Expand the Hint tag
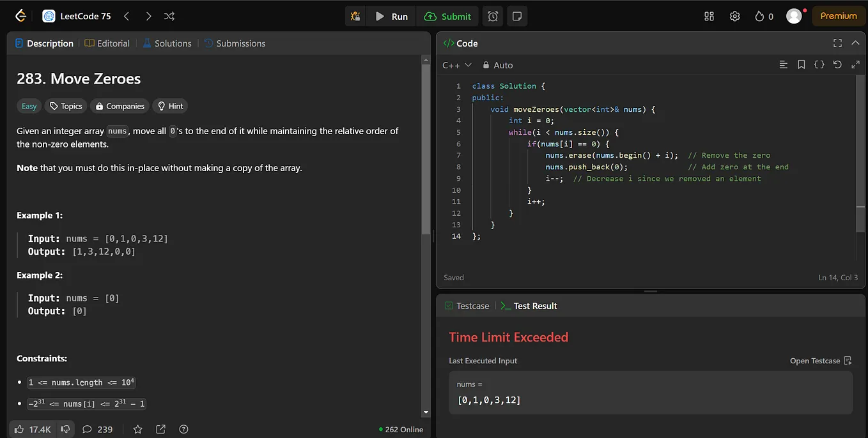Viewport: 868px width, 438px height. click(x=170, y=106)
